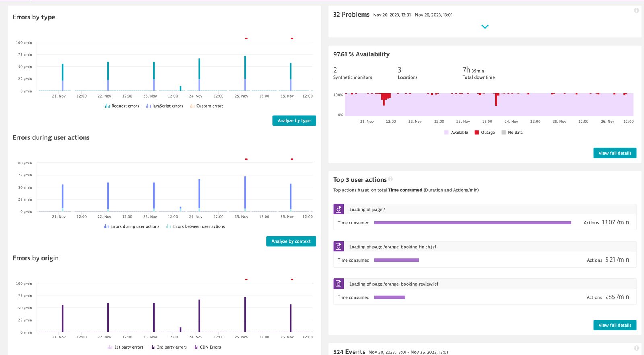Click the Time consumed bar for Loading of page /
This screenshot has width=644, height=355.
(x=473, y=222)
